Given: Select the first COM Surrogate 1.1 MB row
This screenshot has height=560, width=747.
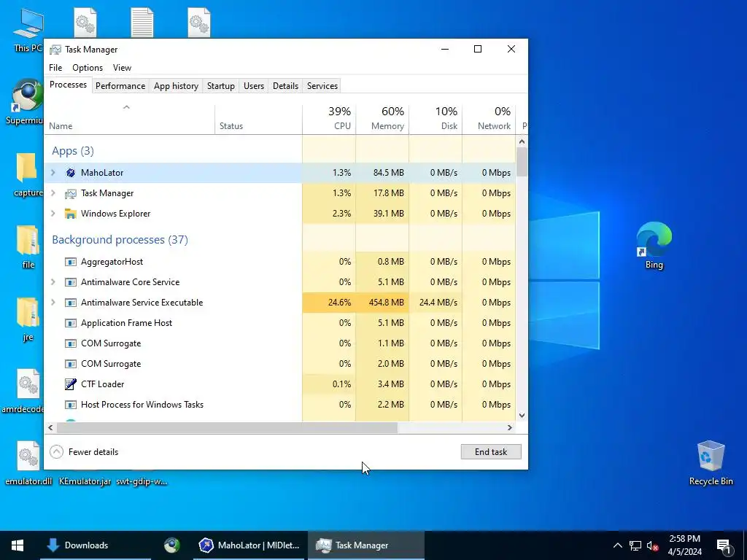Looking at the screenshot, I should click(280, 343).
